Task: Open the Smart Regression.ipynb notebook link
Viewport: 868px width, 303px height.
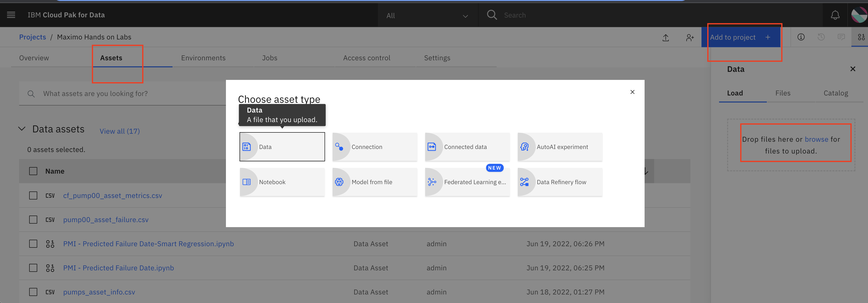Action: point(148,244)
